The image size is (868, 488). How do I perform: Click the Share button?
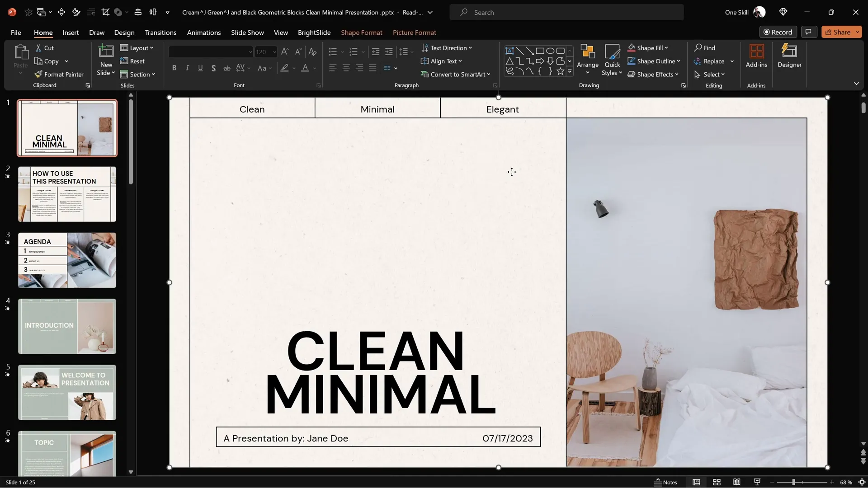pos(837,32)
